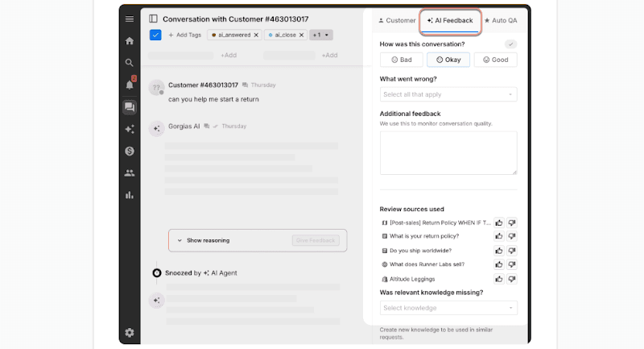The height and width of the screenshot is (349, 644).
Task: Open the statistics bar chart icon
Action: [130, 195]
